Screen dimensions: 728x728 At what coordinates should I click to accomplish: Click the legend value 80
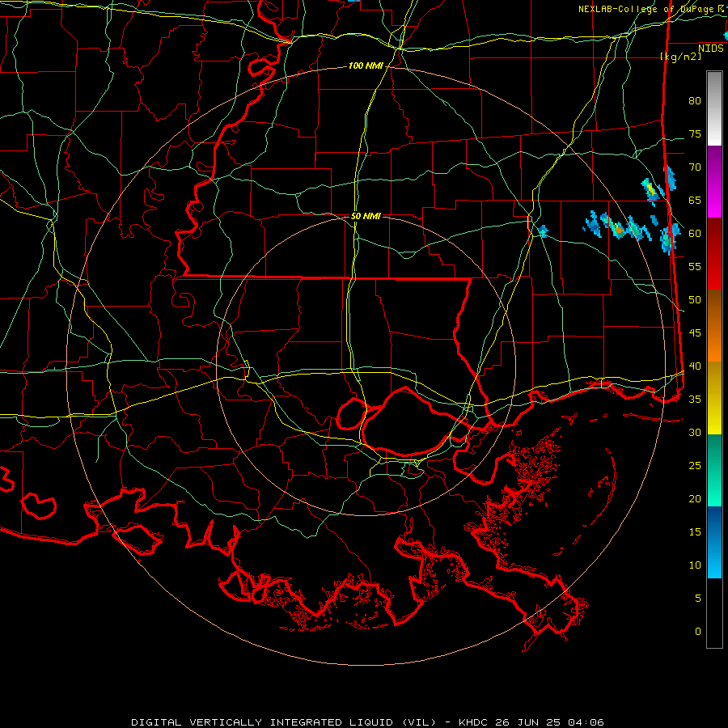695,101
